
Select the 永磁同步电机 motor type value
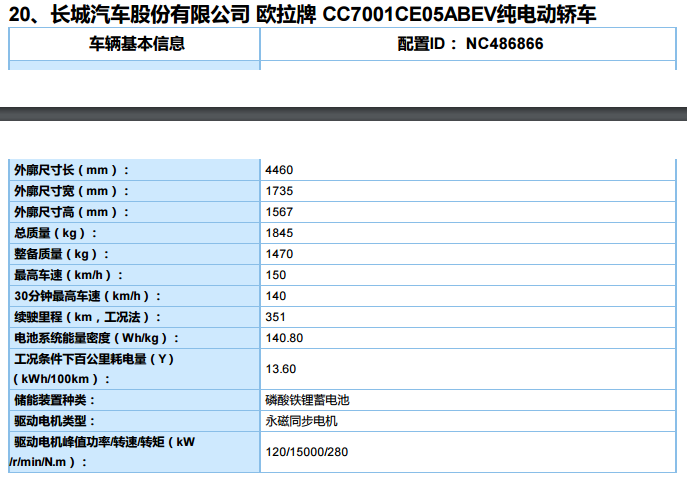pos(301,420)
